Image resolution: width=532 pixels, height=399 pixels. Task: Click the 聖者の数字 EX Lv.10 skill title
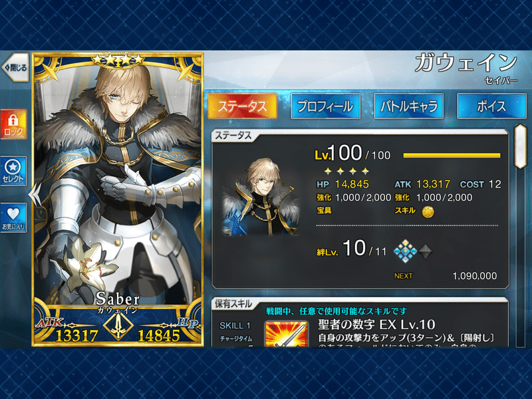tap(376, 325)
